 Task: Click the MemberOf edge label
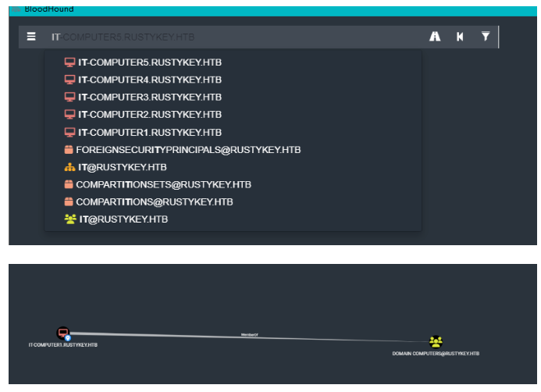pyautogui.click(x=250, y=335)
